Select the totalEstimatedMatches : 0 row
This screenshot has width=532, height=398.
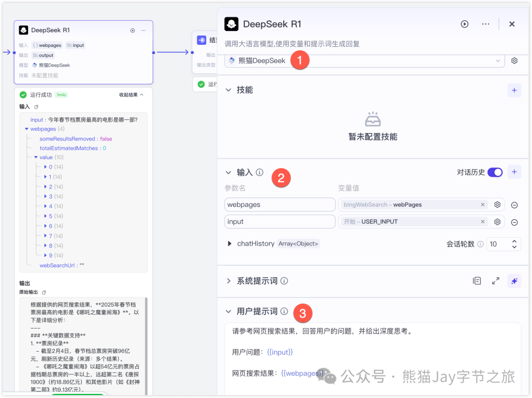(x=72, y=148)
